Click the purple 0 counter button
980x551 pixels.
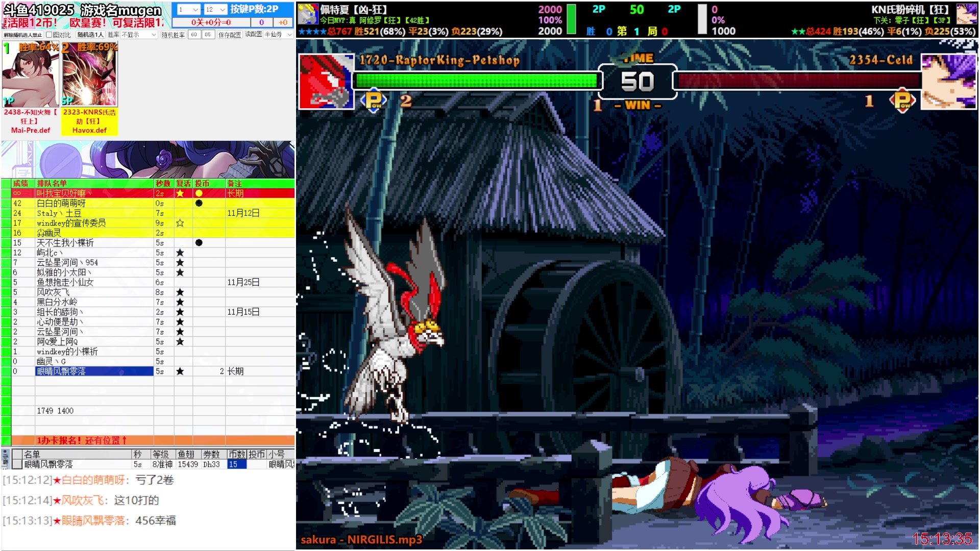click(261, 22)
